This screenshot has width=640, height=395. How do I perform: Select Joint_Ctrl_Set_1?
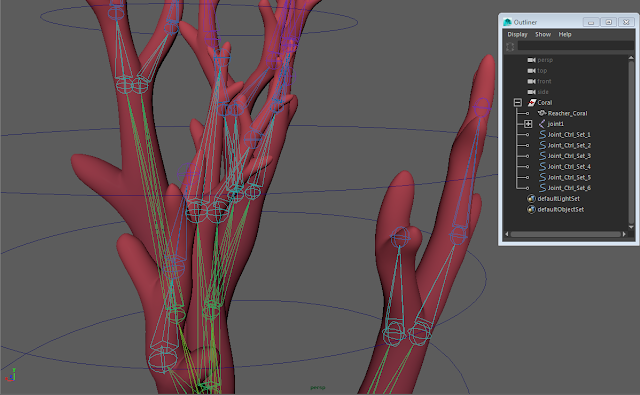tap(569, 135)
